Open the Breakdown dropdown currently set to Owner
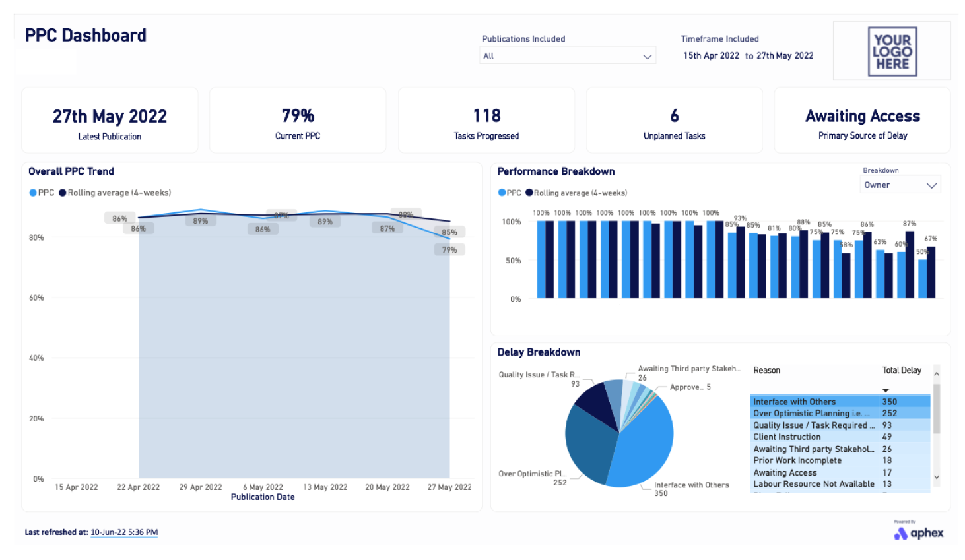This screenshot has height=560, width=965. [900, 185]
